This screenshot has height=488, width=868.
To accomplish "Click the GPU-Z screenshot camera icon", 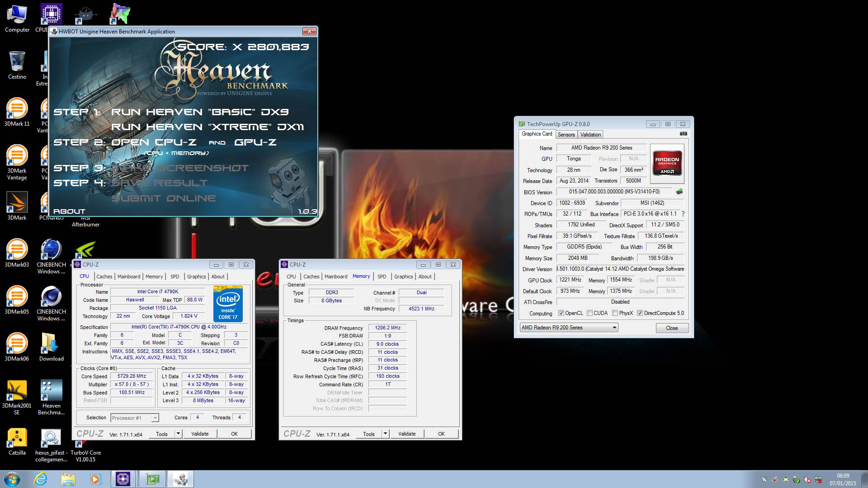I will pos(683,134).
